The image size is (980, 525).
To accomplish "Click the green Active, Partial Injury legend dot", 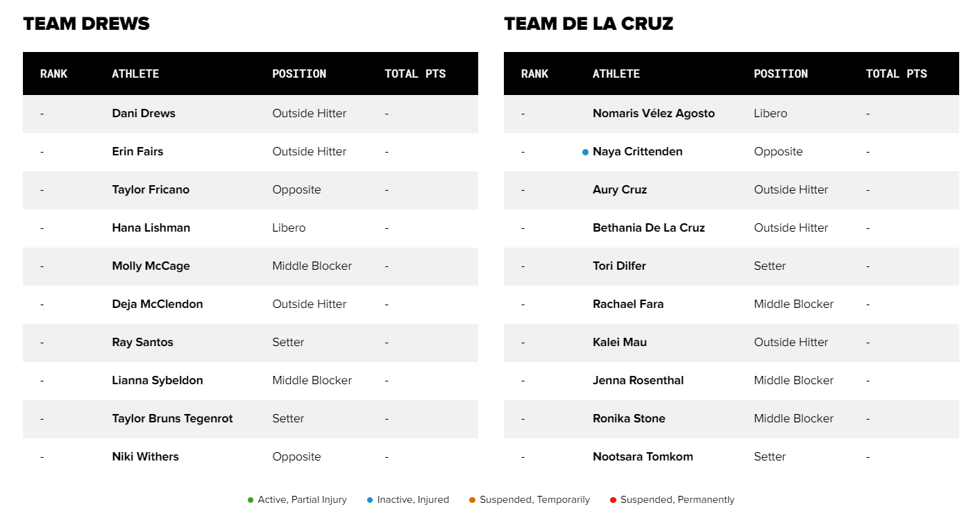I will [251, 500].
